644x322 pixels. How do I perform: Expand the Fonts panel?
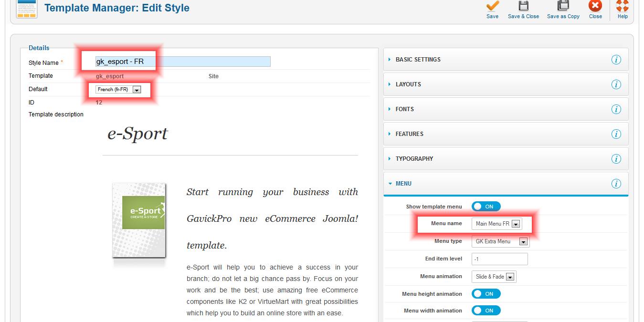coord(506,109)
